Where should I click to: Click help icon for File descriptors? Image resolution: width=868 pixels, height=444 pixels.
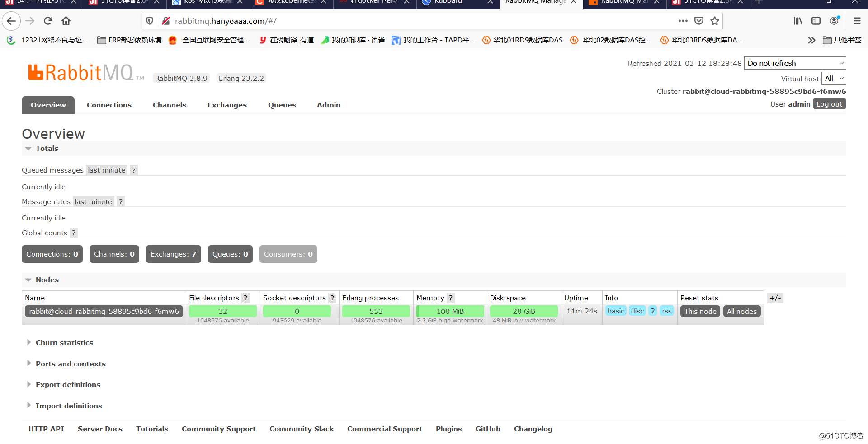coord(245,298)
